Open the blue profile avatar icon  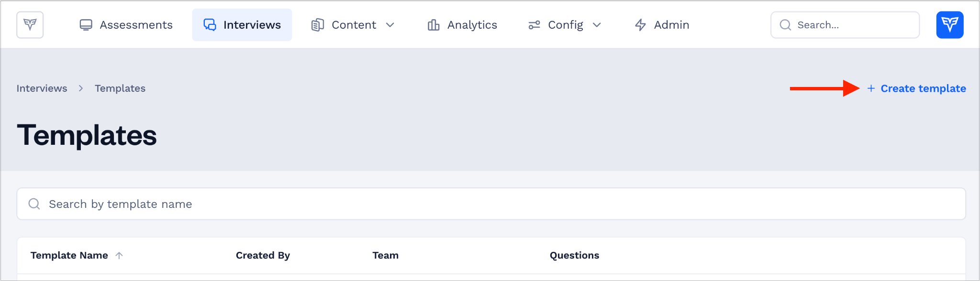[x=950, y=25]
